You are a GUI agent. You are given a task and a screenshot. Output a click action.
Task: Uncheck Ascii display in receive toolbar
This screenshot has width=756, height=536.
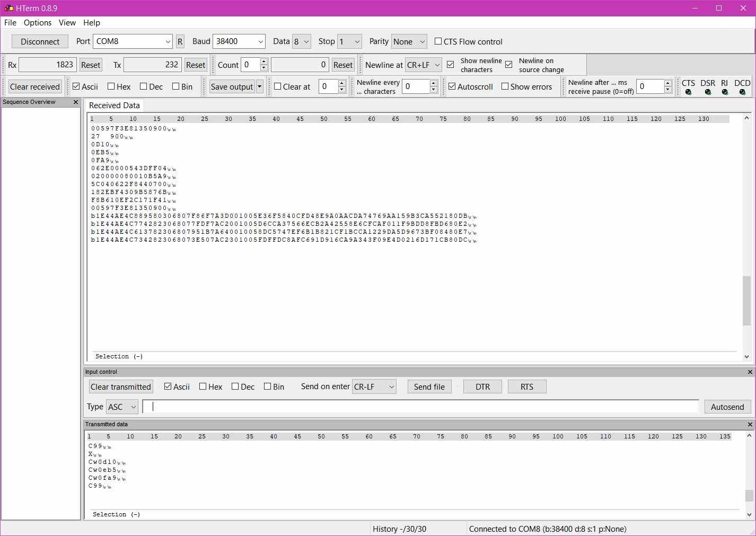[76, 86]
